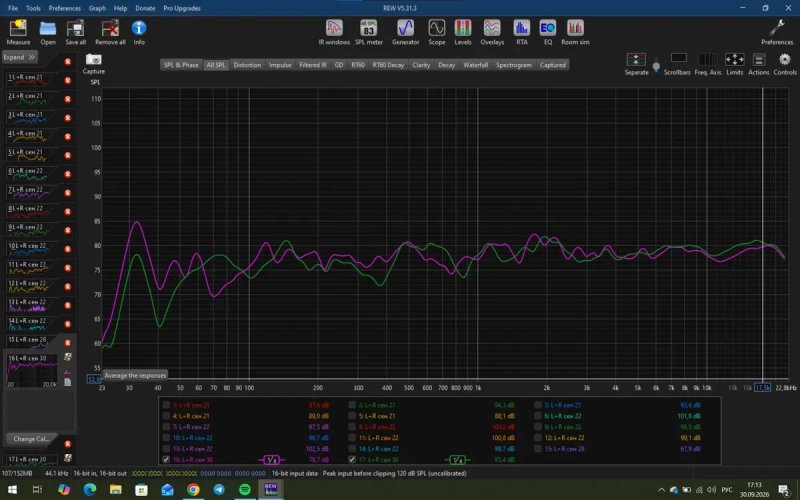The width and height of the screenshot is (800, 500).
Task: Open the Info panel icon
Action: [139, 32]
